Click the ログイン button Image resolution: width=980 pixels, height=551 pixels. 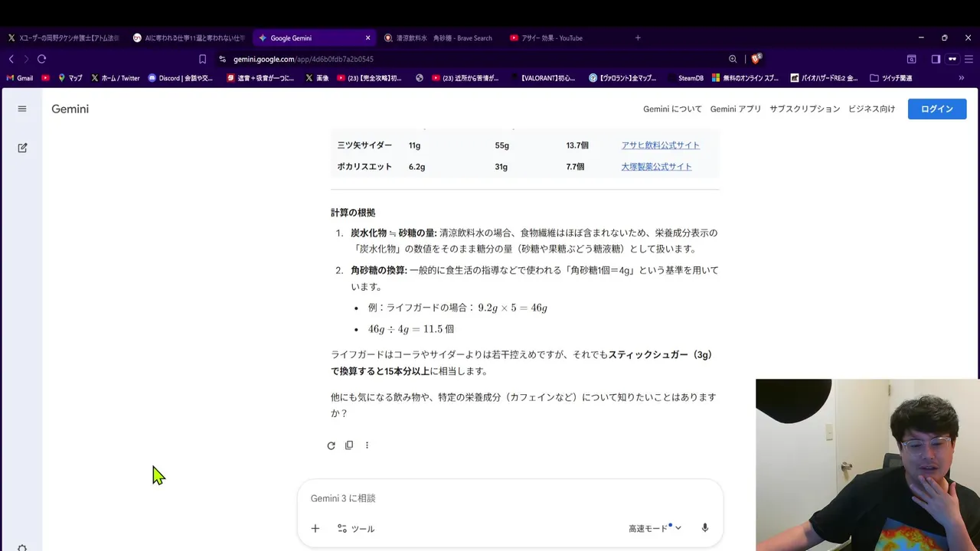pos(937,109)
